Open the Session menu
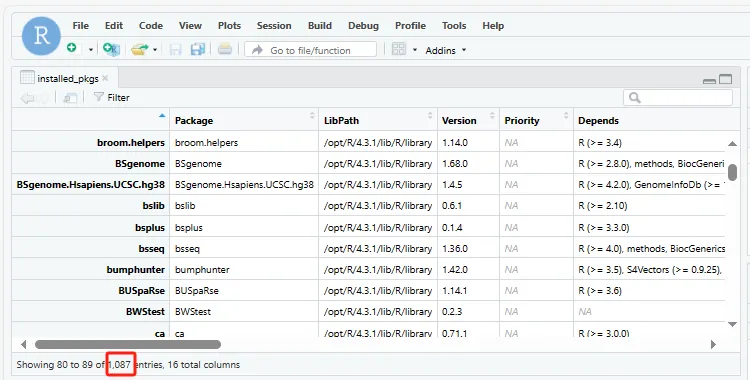Viewport: 750px width, 380px height. (x=274, y=26)
